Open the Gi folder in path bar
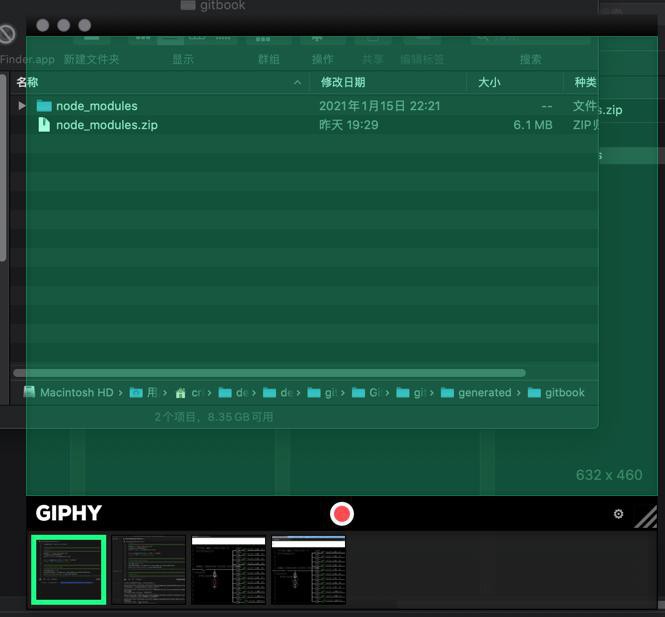 coord(365,393)
